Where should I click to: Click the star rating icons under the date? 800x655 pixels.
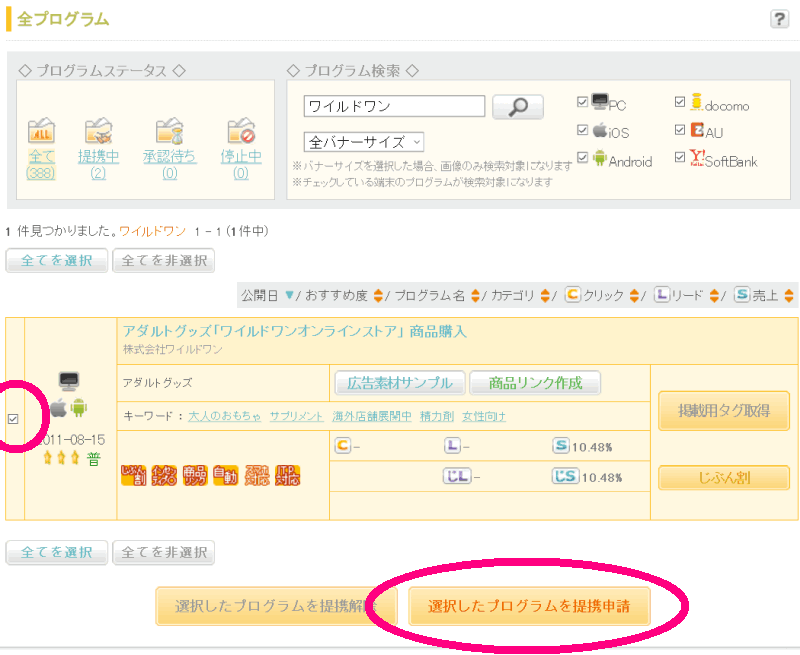(61, 458)
